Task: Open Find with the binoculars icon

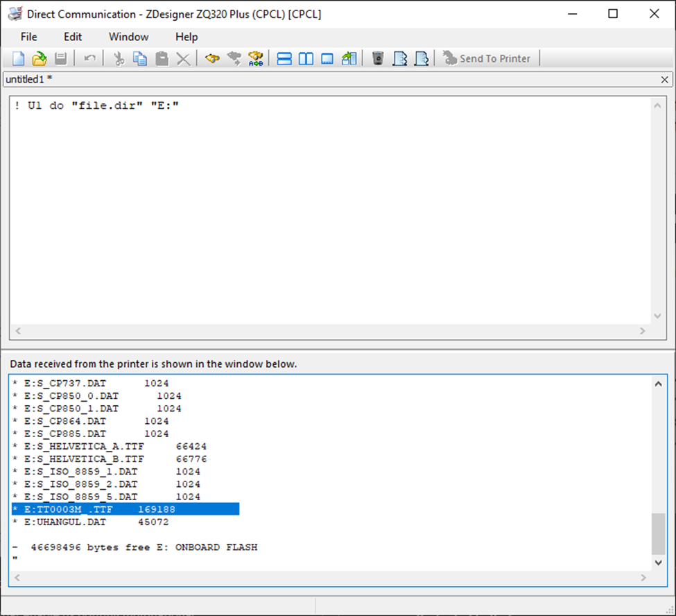Action: tap(211, 58)
